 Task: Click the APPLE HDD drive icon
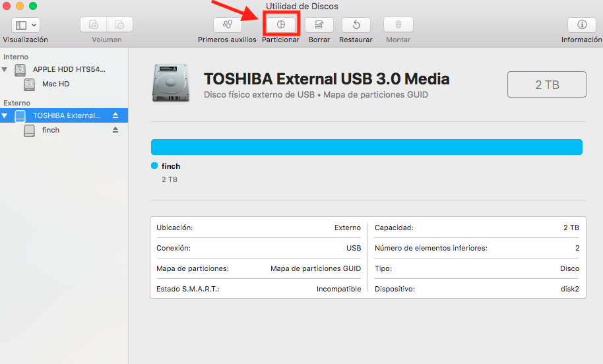(20, 70)
